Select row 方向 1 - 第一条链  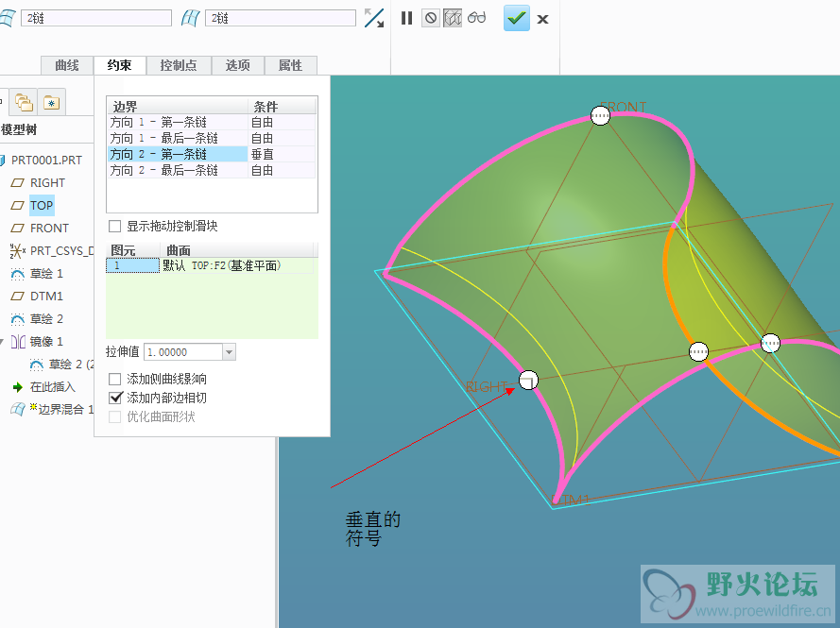pos(213,122)
